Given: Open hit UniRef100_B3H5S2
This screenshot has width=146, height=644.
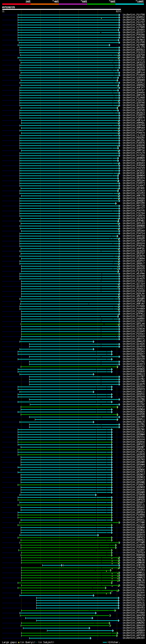Looking at the screenshot, I should click(x=134, y=17).
